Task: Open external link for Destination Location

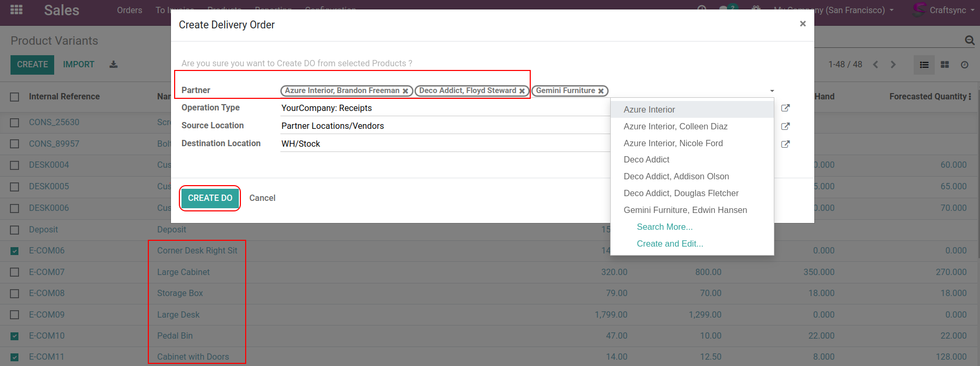Action: 785,144
